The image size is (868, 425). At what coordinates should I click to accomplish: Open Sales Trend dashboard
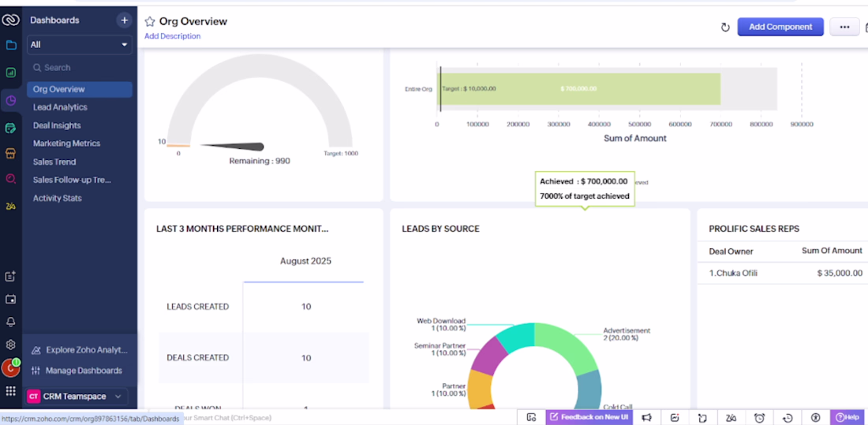click(x=54, y=162)
